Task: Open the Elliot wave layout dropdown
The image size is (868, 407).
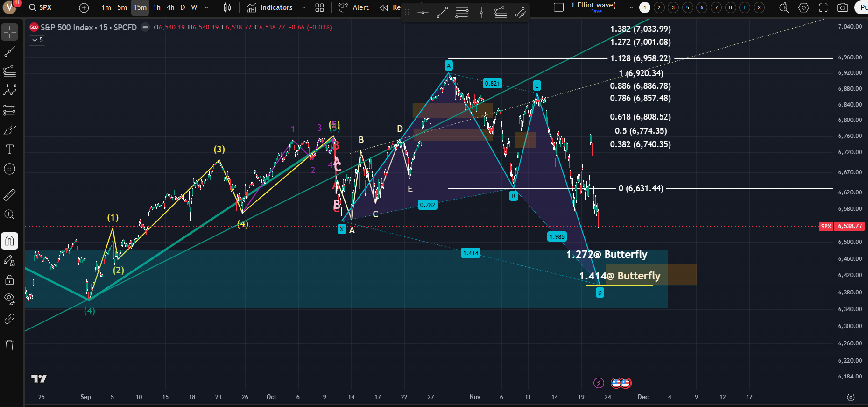Action: (x=631, y=7)
